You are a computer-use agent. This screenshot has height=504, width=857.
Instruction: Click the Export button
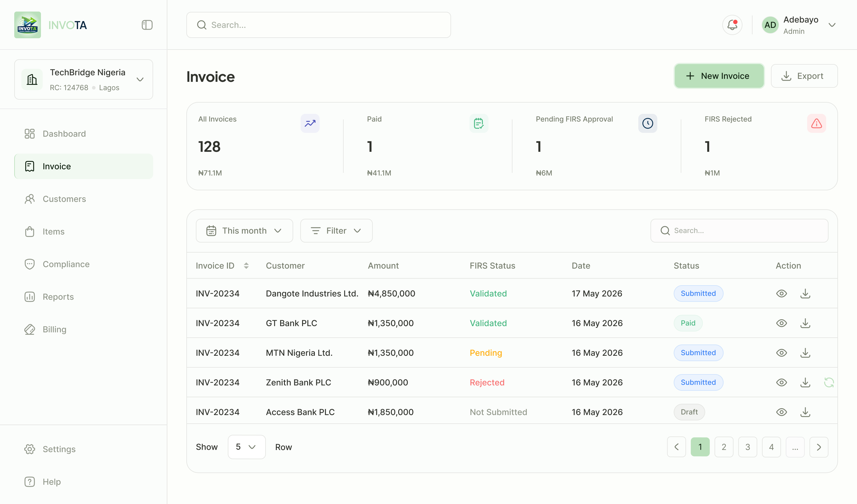pyautogui.click(x=804, y=76)
